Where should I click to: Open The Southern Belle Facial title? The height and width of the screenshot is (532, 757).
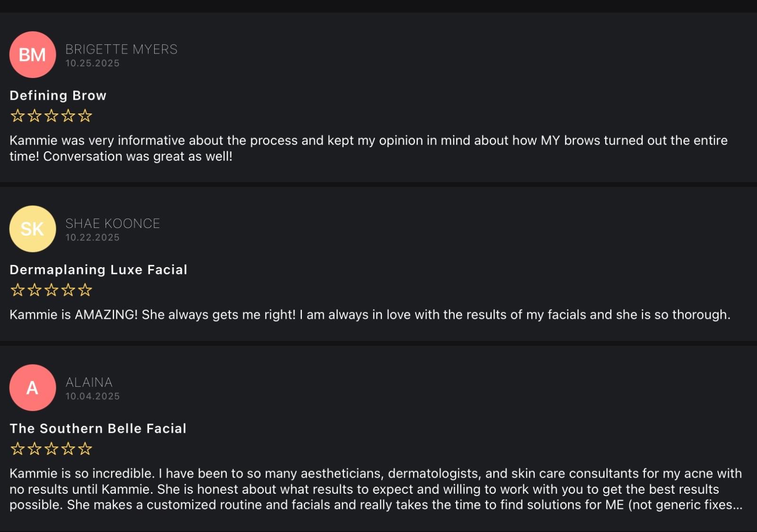[98, 428]
